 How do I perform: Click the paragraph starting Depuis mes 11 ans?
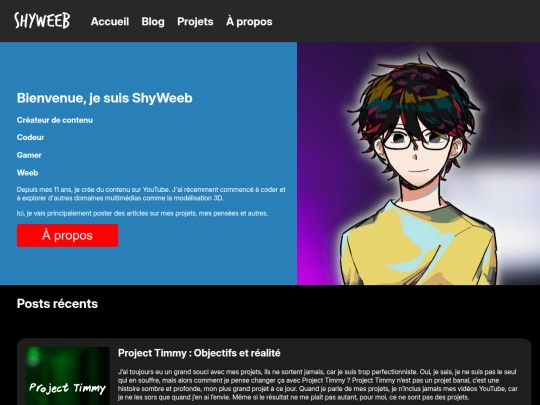tap(151, 194)
